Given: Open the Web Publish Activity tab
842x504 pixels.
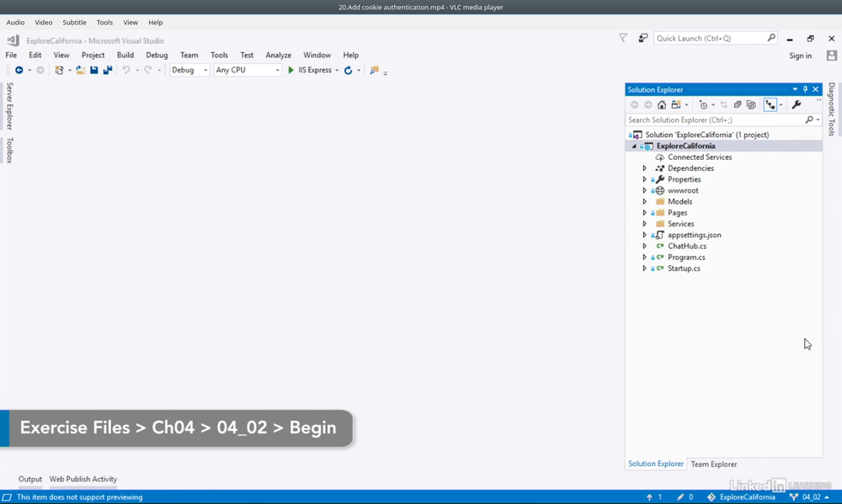Looking at the screenshot, I should click(x=83, y=480).
